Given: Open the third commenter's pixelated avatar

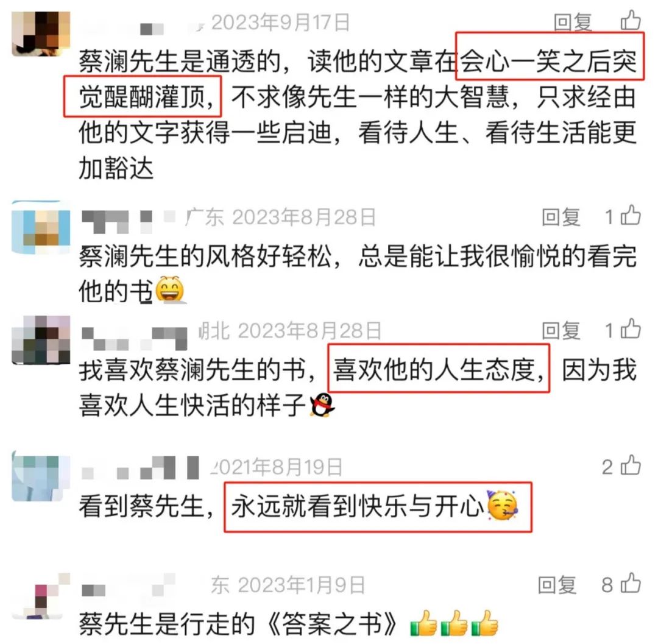Looking at the screenshot, I should point(41,340).
